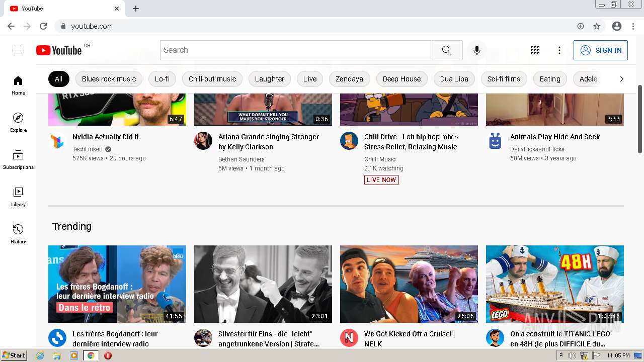Open TechLinked channel avatar
644x362 pixels.
(x=57, y=141)
